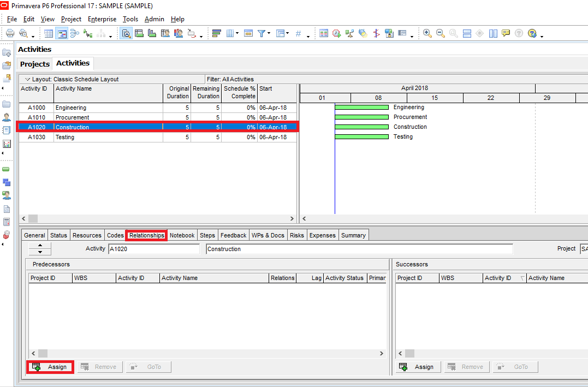This screenshot has height=387, width=588.
Task: Step to previous activity with up arrow
Action: pyautogui.click(x=40, y=246)
